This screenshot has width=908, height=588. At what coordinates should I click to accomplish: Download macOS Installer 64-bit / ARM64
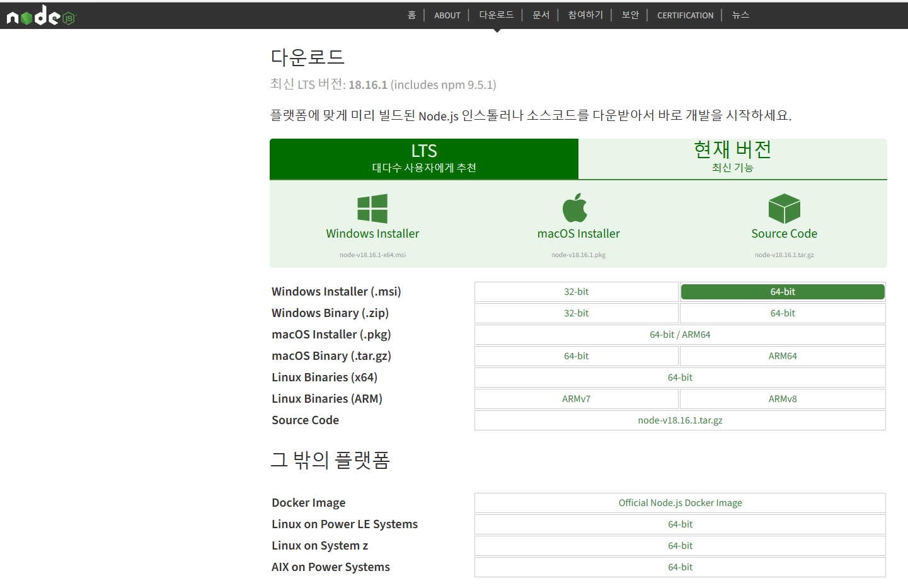point(680,335)
